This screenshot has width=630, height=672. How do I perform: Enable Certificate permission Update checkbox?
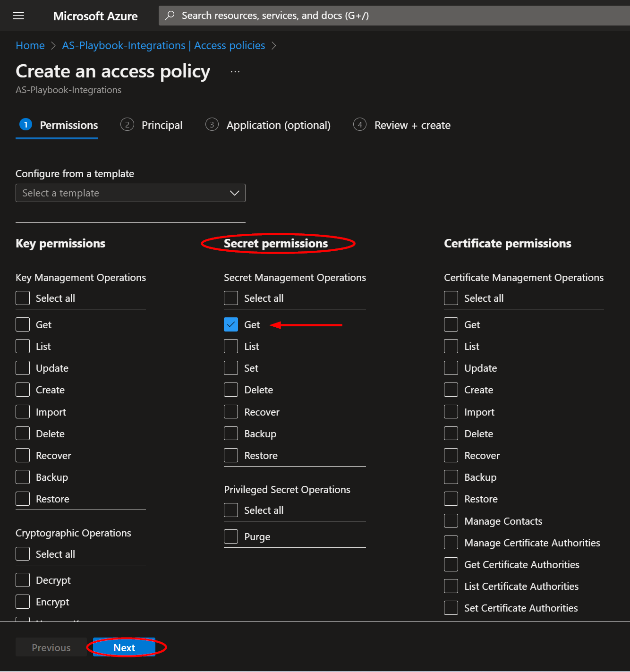point(451,368)
